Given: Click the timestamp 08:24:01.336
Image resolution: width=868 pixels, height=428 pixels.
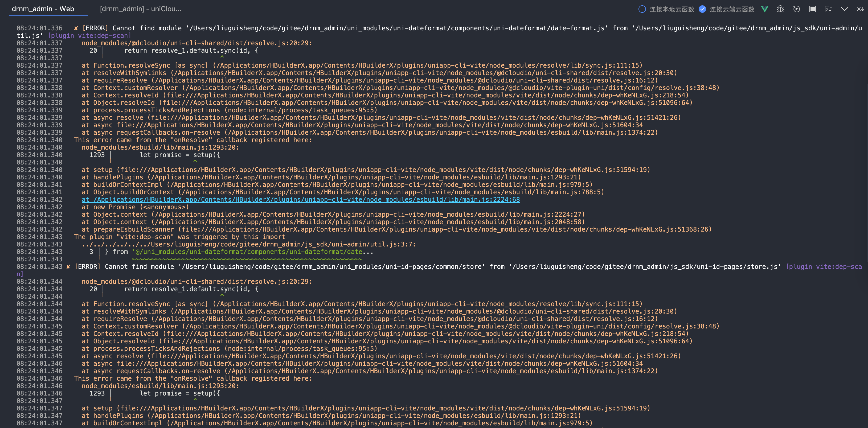Looking at the screenshot, I should coord(39,28).
